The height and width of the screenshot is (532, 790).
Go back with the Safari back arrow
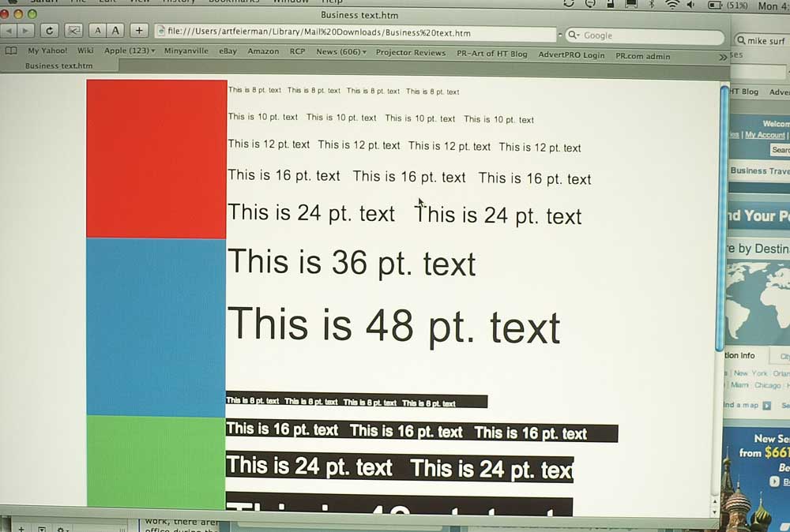tap(9, 31)
